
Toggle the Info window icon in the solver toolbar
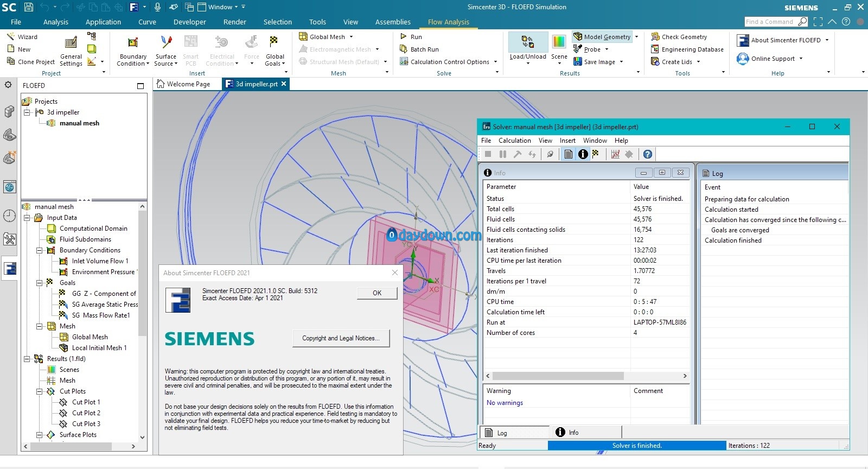coord(583,154)
